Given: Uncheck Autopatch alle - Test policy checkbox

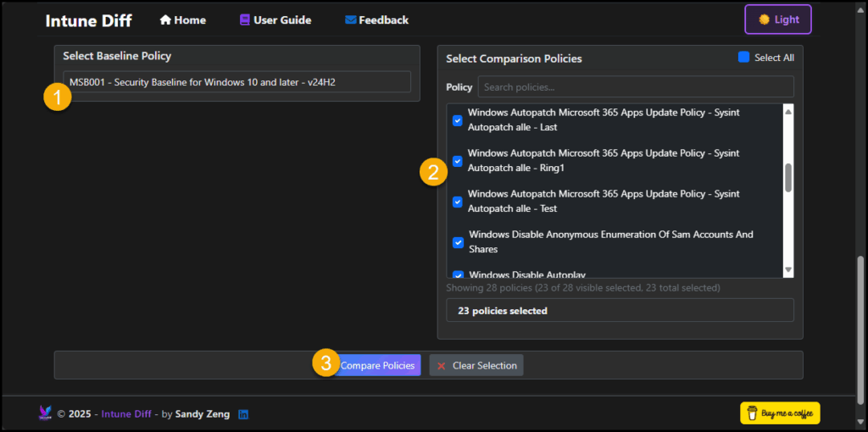Looking at the screenshot, I should (x=458, y=202).
